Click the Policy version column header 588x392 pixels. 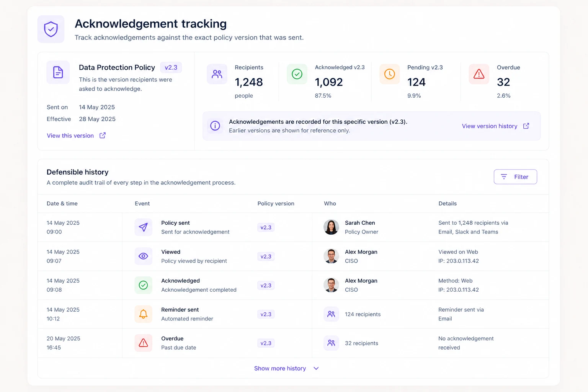click(x=276, y=204)
